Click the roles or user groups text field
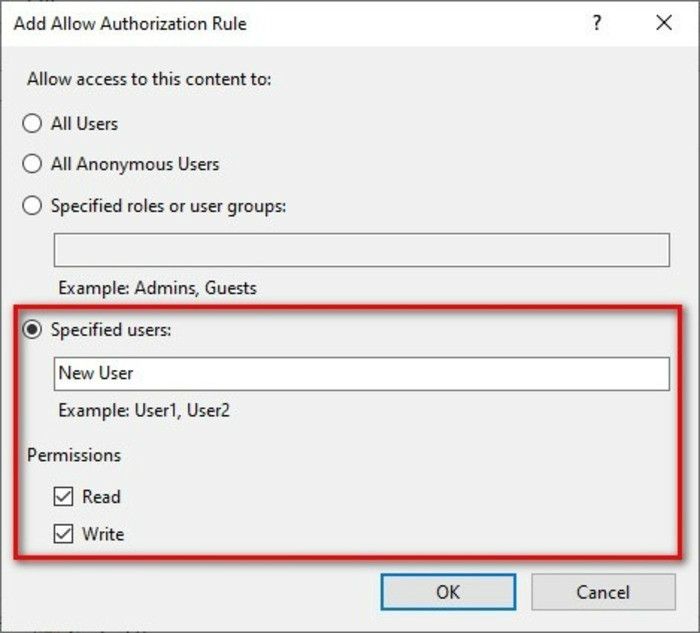The height and width of the screenshot is (633, 700). click(361, 250)
